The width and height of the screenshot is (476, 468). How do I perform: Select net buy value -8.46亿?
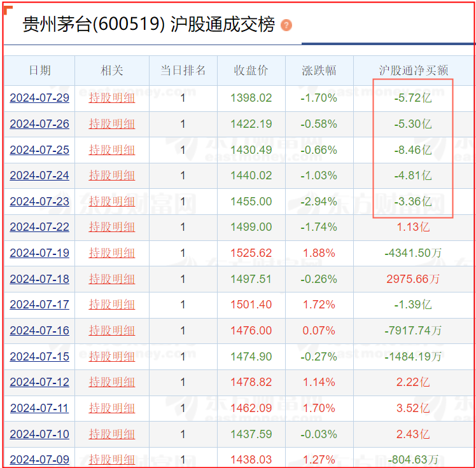pyautogui.click(x=413, y=150)
